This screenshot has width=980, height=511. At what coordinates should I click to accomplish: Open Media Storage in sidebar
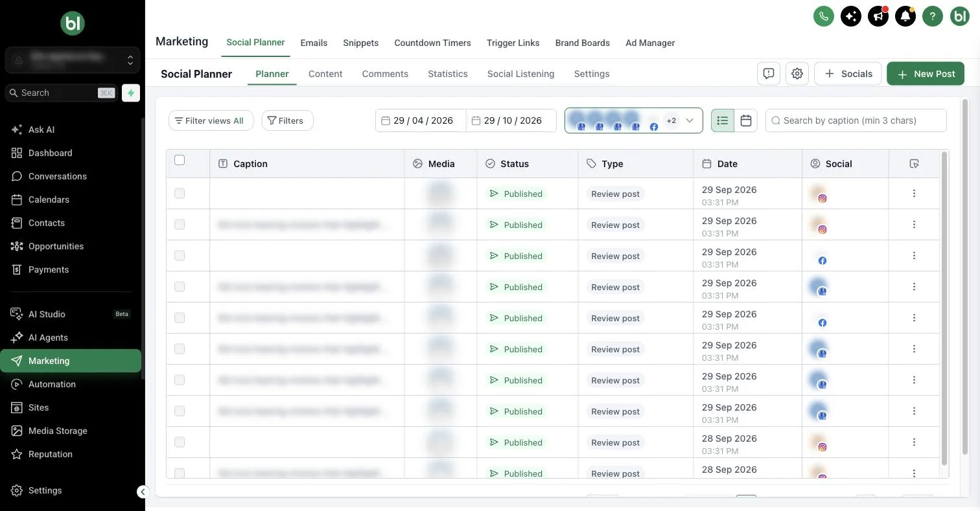pos(71,431)
